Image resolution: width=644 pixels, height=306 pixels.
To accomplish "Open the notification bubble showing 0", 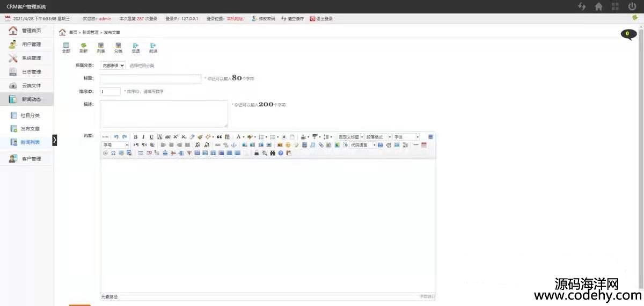I will click(628, 34).
